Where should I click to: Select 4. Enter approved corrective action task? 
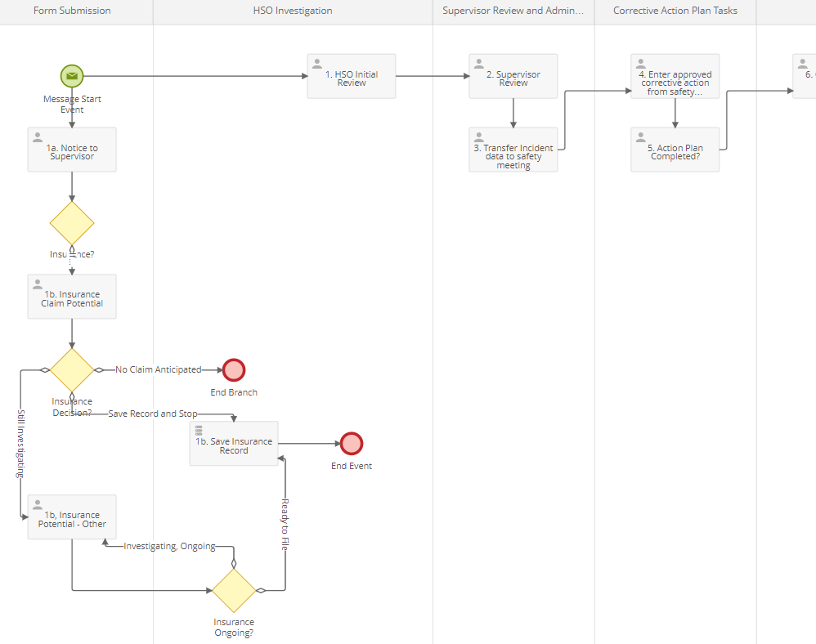(x=675, y=76)
